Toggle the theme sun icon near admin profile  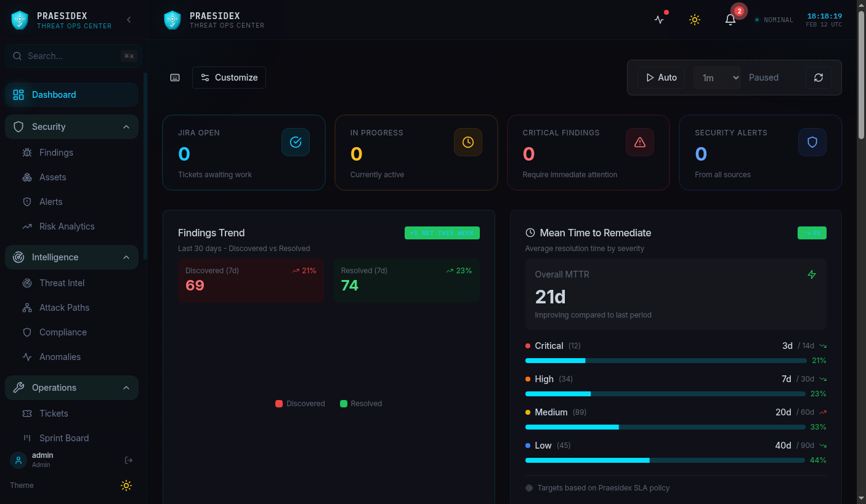[126, 486]
